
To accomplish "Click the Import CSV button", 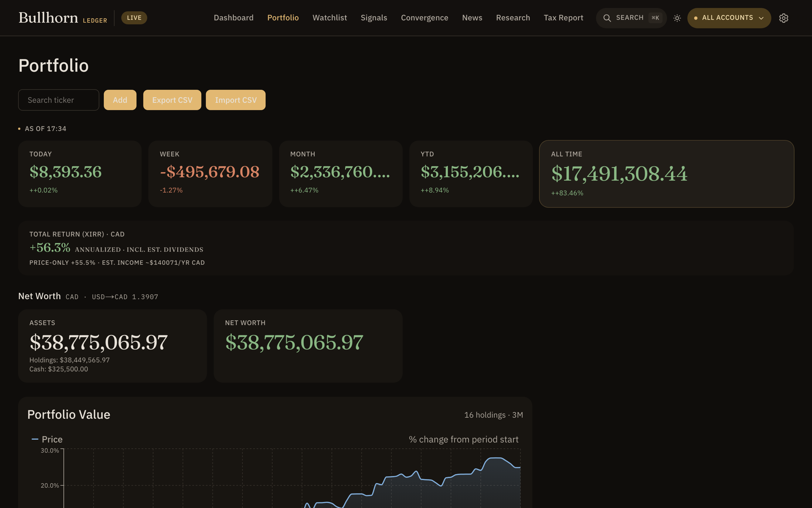I will coord(235,100).
